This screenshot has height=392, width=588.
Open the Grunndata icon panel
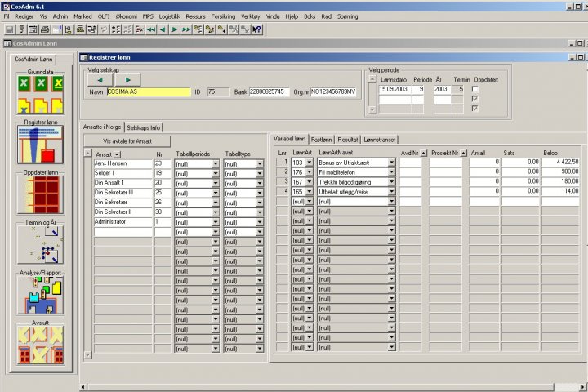point(41,95)
